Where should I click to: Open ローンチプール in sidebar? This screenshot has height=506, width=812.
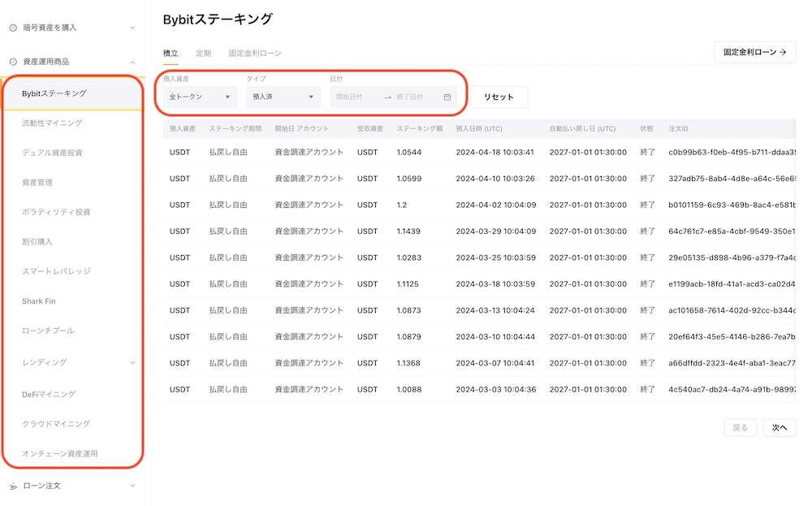click(x=48, y=331)
